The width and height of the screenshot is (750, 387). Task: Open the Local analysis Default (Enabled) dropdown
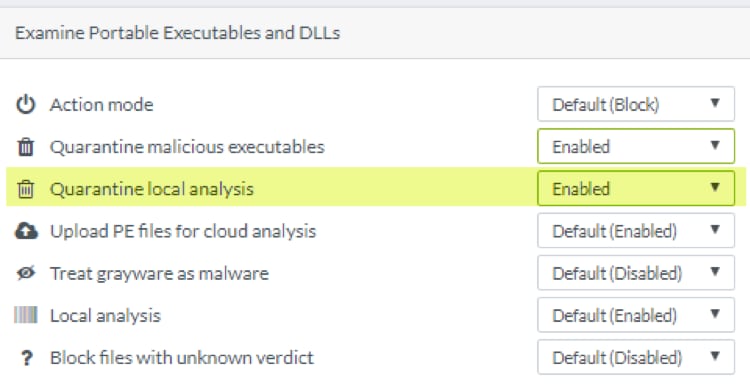coord(636,315)
